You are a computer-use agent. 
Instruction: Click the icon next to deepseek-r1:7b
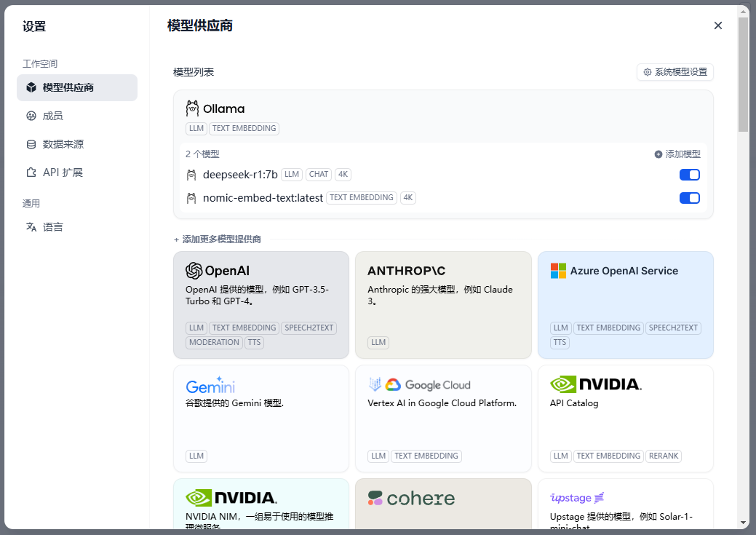pos(191,175)
